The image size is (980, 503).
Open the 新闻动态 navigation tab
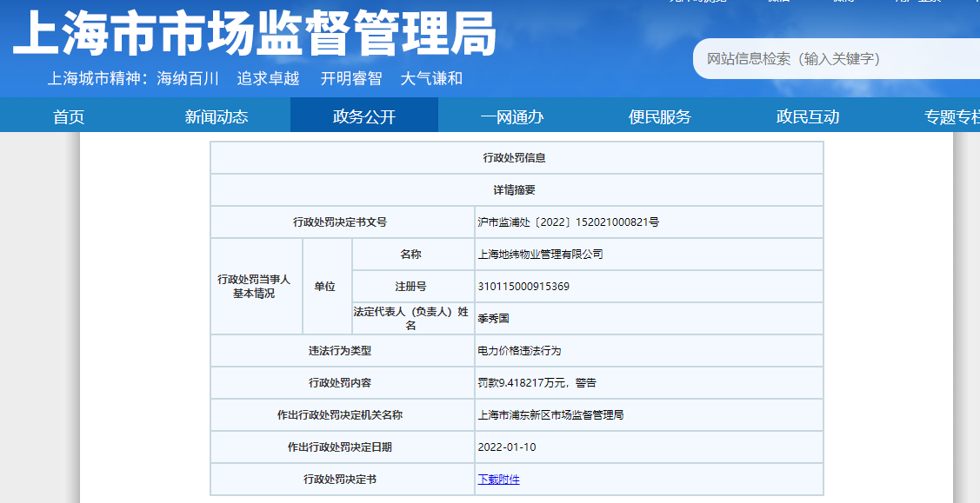[x=217, y=116]
